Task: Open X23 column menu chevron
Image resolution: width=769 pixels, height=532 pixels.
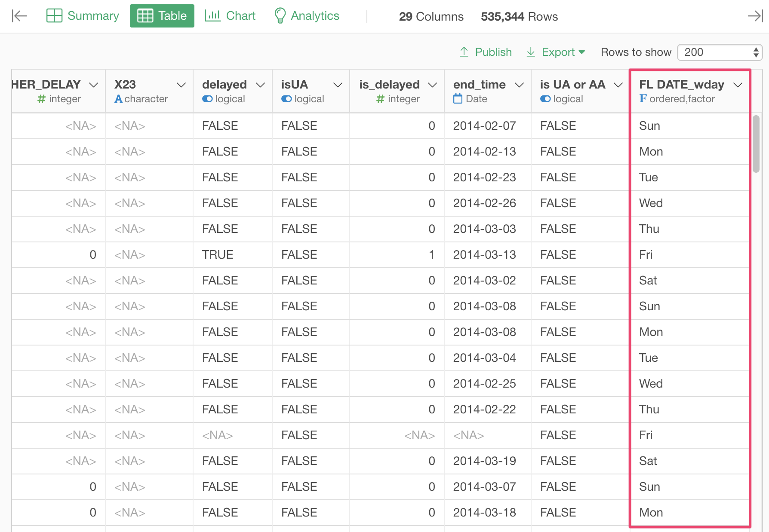Action: (181, 85)
